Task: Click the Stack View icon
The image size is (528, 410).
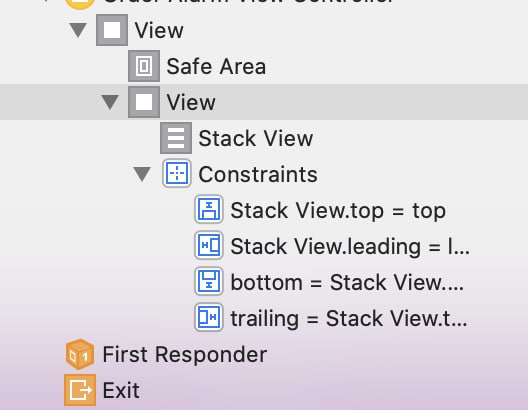Action: [176, 138]
